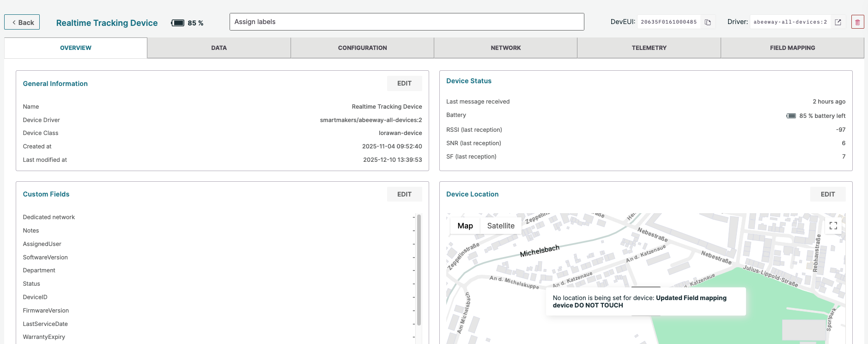
Task: Open the Field Mapping tab
Action: click(792, 48)
